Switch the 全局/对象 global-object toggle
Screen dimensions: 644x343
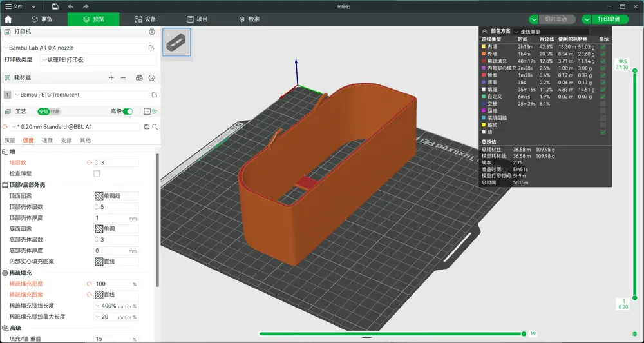[x=50, y=112]
